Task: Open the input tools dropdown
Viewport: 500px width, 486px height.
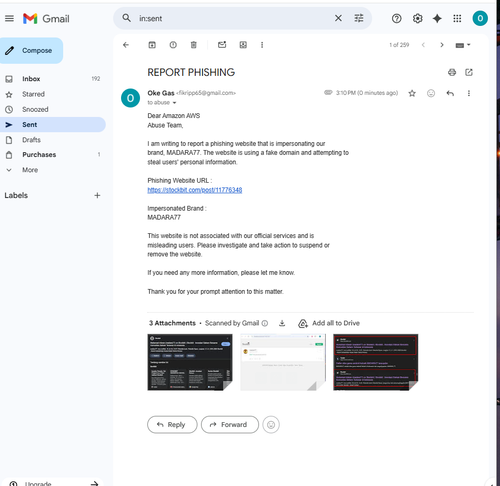Action: point(463,45)
